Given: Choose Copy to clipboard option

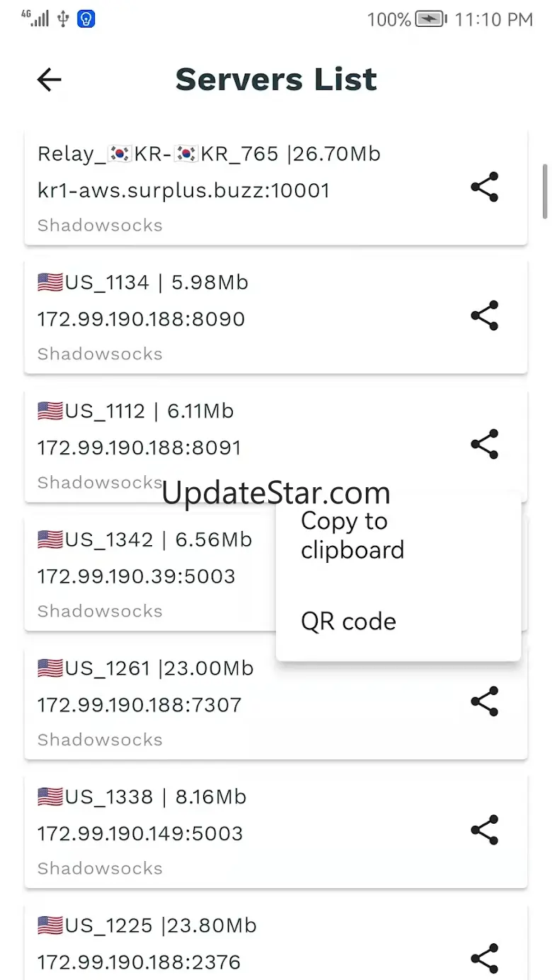Looking at the screenshot, I should 352,535.
